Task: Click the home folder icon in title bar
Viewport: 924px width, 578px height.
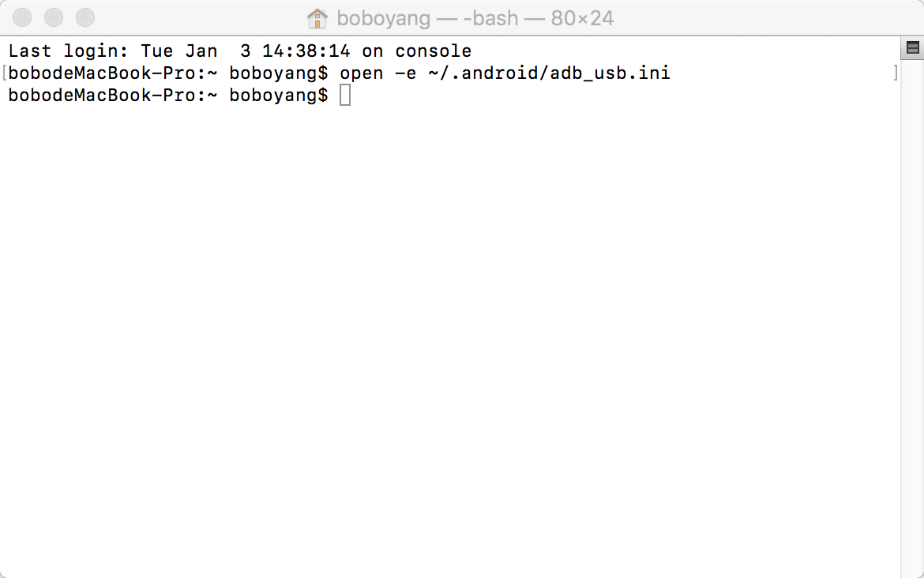Action: click(x=317, y=18)
